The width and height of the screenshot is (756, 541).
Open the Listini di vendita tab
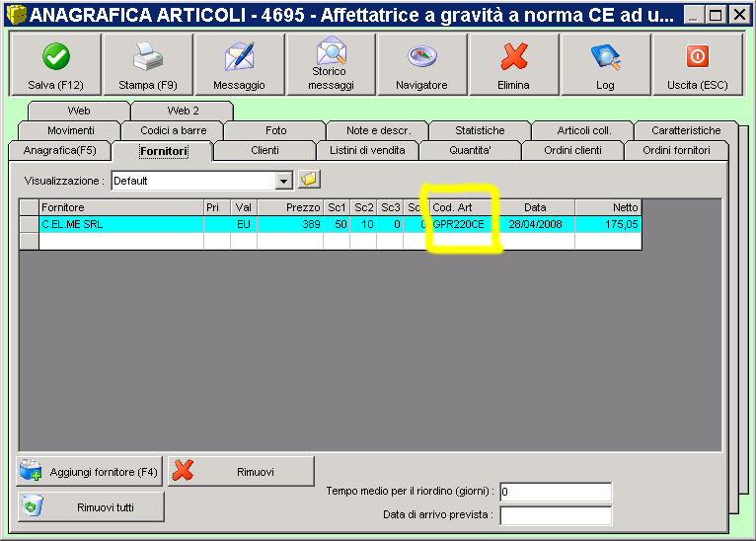coord(367,150)
